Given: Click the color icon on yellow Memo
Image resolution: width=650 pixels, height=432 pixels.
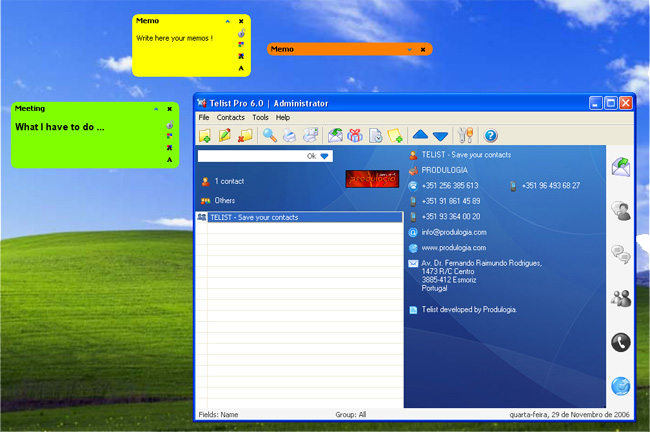Looking at the screenshot, I should point(241,45).
